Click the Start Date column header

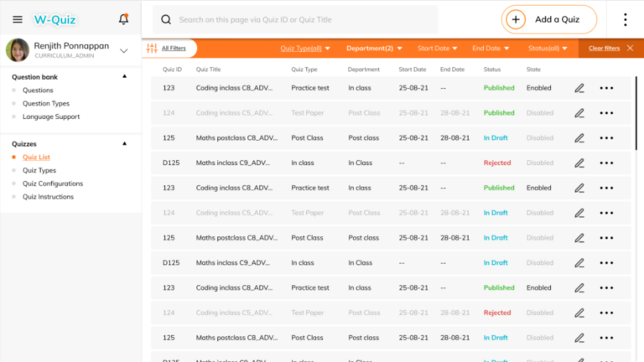[x=413, y=70]
